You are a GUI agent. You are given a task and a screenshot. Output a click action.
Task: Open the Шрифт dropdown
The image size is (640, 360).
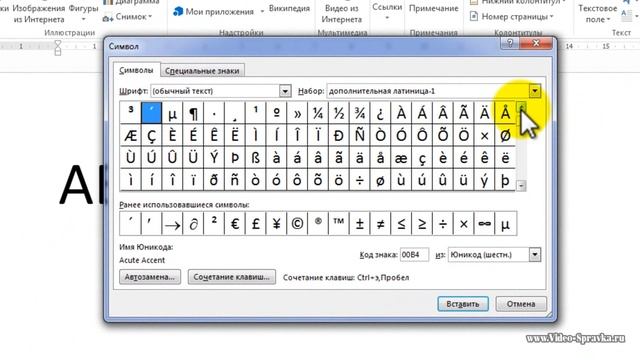[x=285, y=91]
